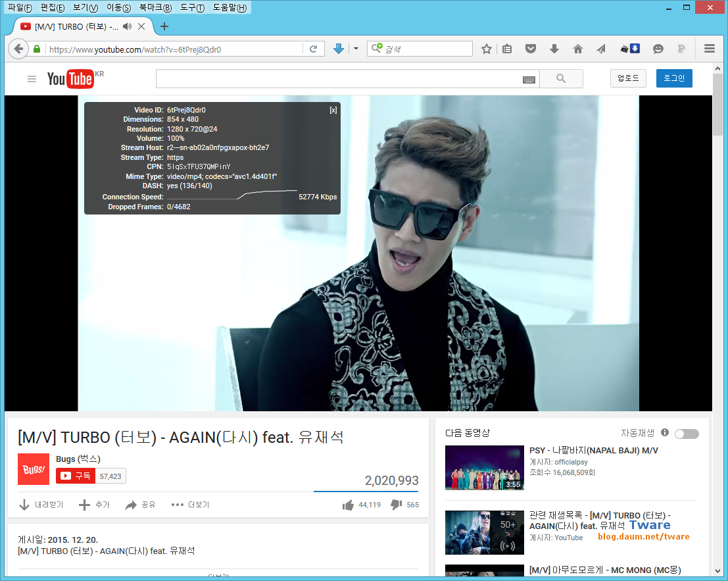Click the scrollbar up arrow
The image size is (728, 581).
[x=717, y=68]
